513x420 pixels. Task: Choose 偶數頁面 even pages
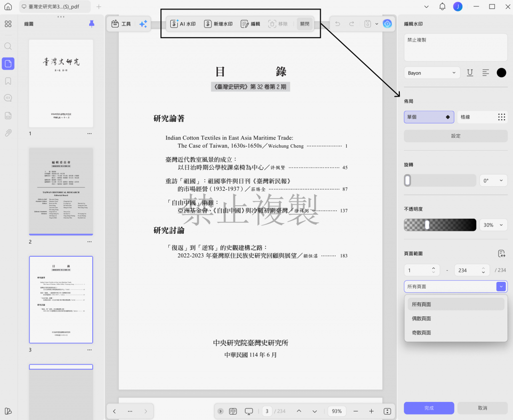tap(456, 318)
